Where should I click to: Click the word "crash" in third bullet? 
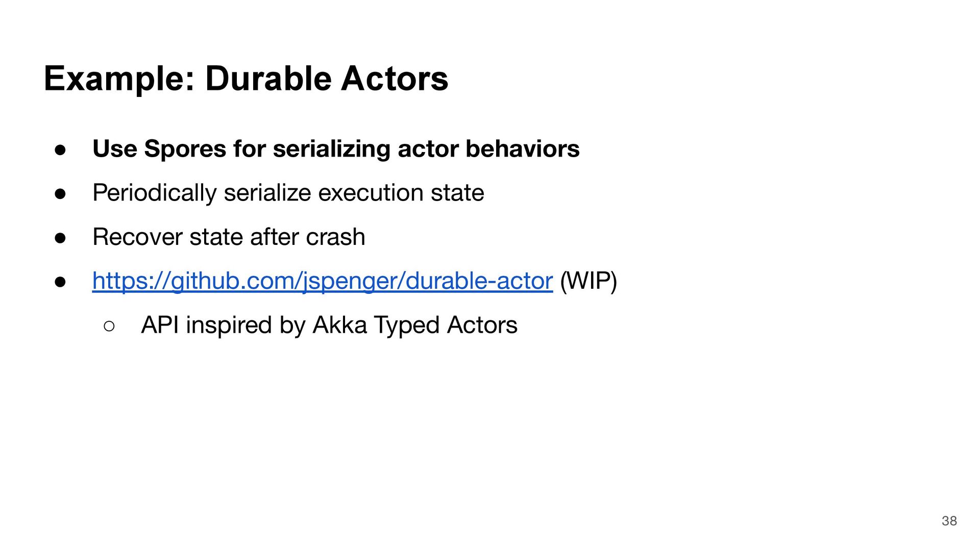tap(335, 237)
